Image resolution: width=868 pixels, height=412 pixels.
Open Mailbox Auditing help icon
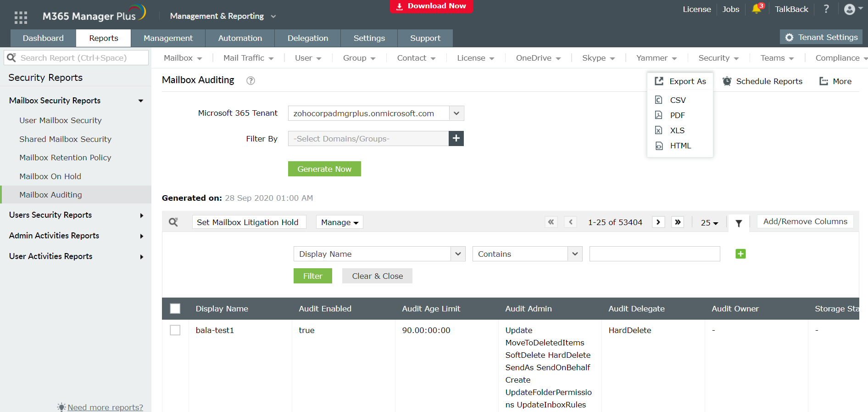click(x=250, y=80)
